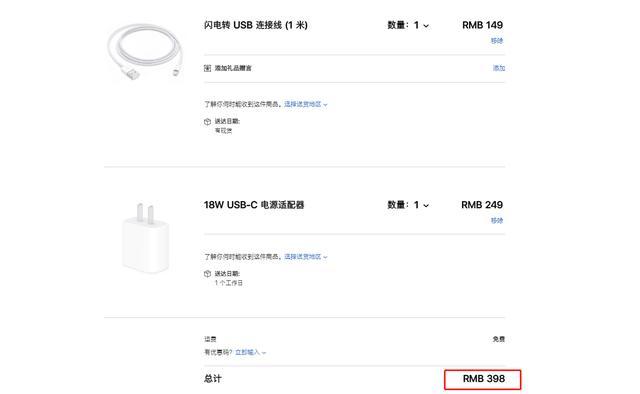This screenshot has height=394, width=640.
Task: Click the RMB 249 price
Action: [482, 205]
